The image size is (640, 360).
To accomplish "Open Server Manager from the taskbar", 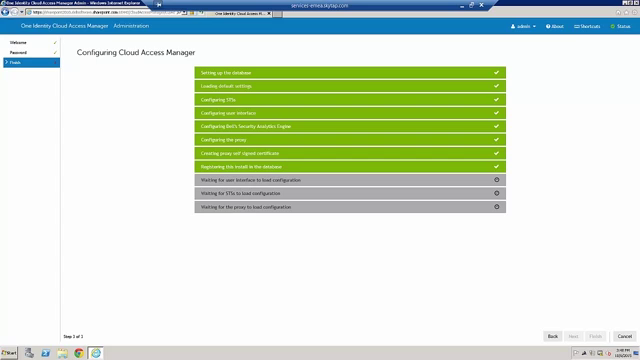I will click(29, 353).
